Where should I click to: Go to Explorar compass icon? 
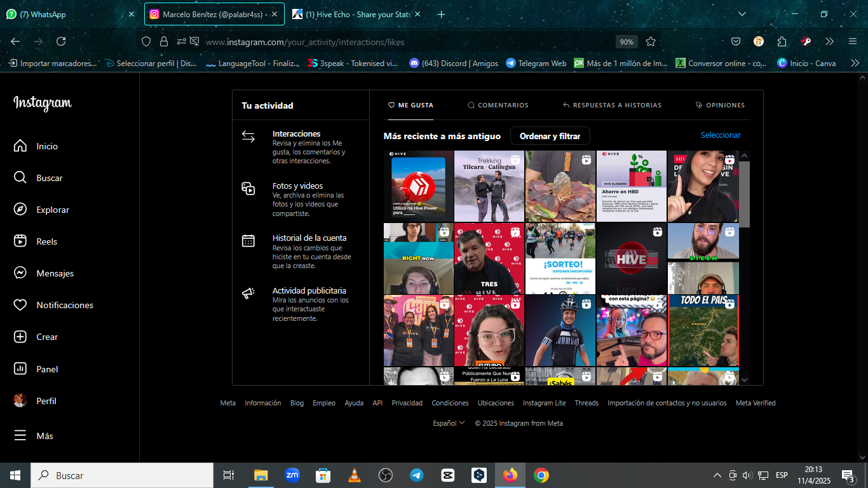click(x=20, y=210)
